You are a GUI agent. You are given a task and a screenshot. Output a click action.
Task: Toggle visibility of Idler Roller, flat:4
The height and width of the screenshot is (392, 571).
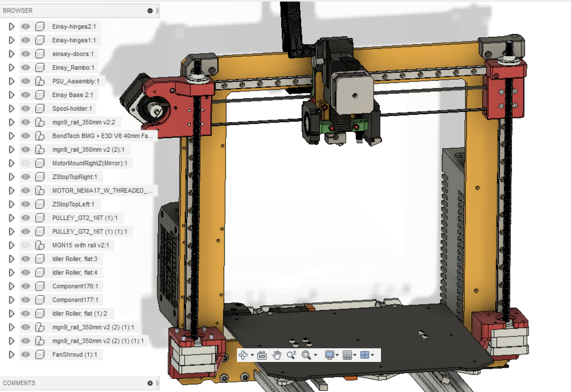pos(26,272)
